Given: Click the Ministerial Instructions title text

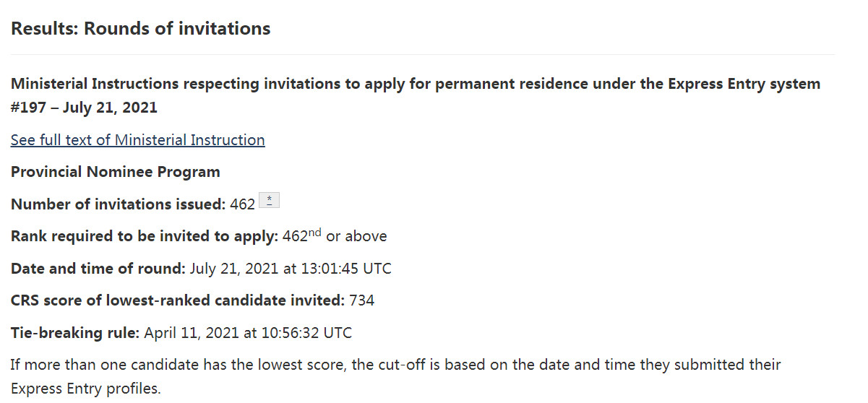Looking at the screenshot, I should (415, 84).
